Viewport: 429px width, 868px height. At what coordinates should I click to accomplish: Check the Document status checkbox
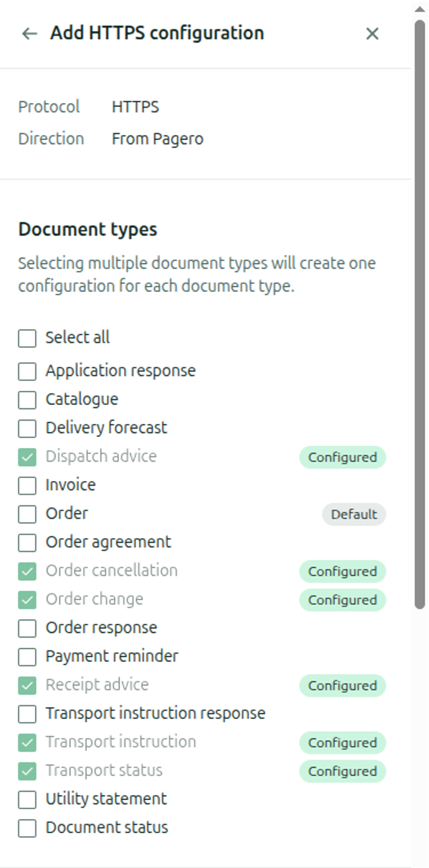click(x=27, y=828)
